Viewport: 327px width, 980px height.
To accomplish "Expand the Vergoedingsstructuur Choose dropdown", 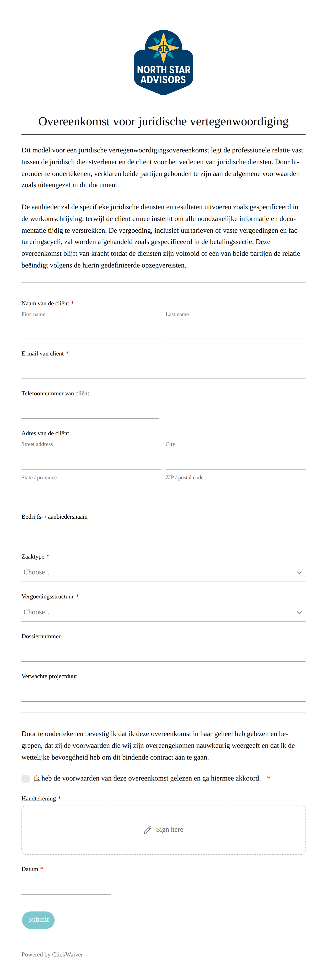I will point(163,612).
